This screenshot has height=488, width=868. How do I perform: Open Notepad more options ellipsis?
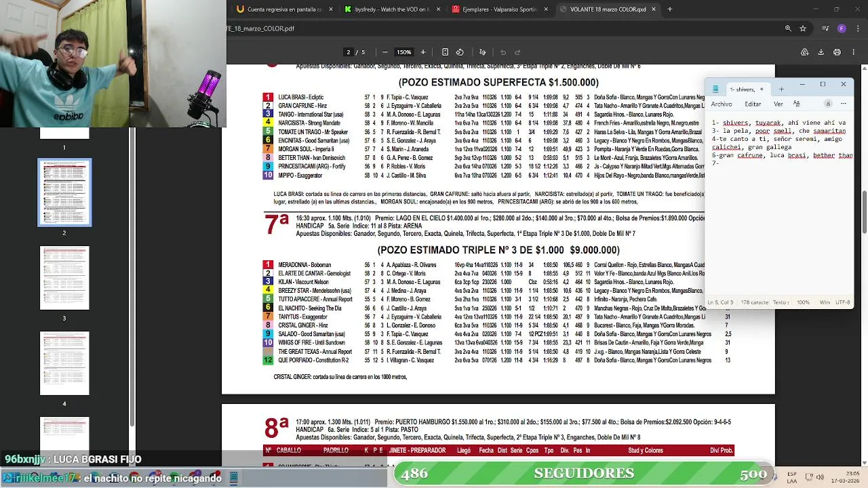(x=844, y=104)
